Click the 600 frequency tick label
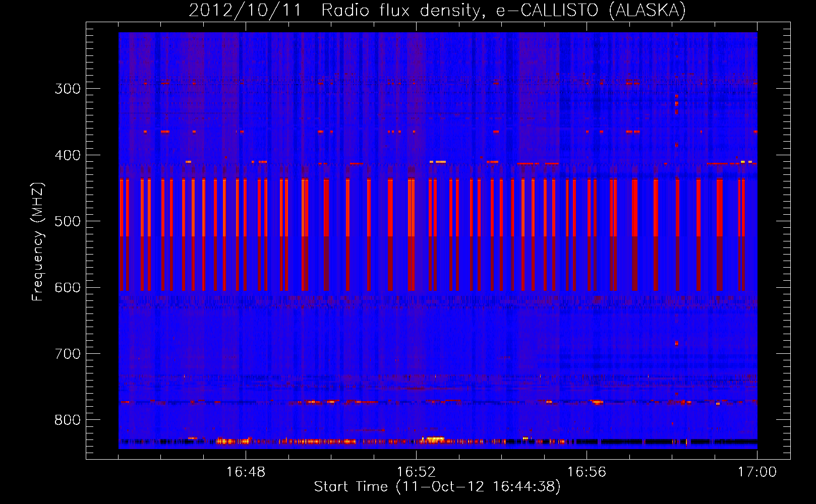 click(68, 288)
